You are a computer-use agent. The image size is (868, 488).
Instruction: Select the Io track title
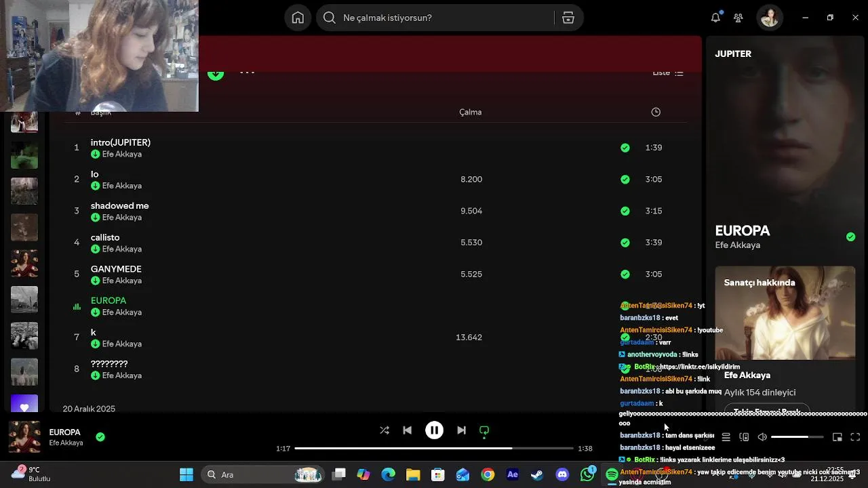tap(95, 174)
